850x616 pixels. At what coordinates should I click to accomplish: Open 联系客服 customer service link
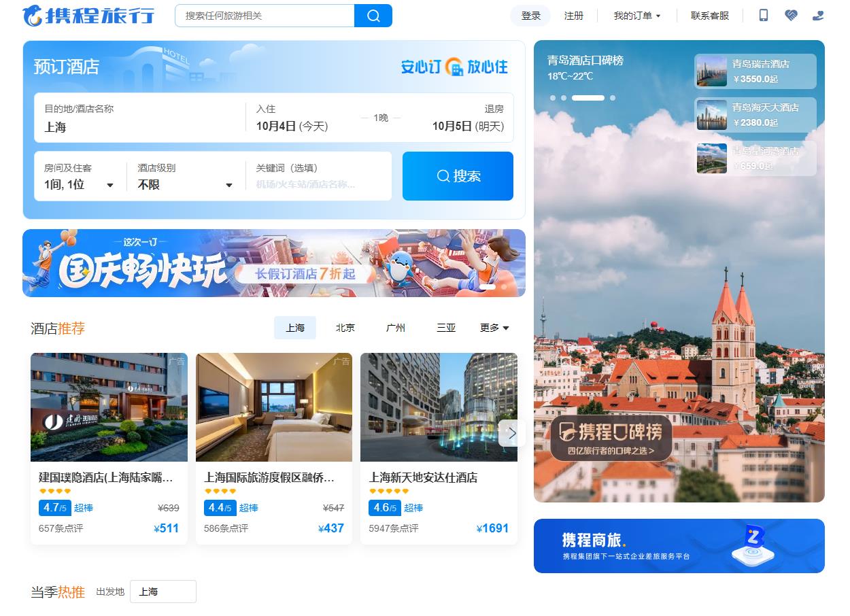(710, 16)
